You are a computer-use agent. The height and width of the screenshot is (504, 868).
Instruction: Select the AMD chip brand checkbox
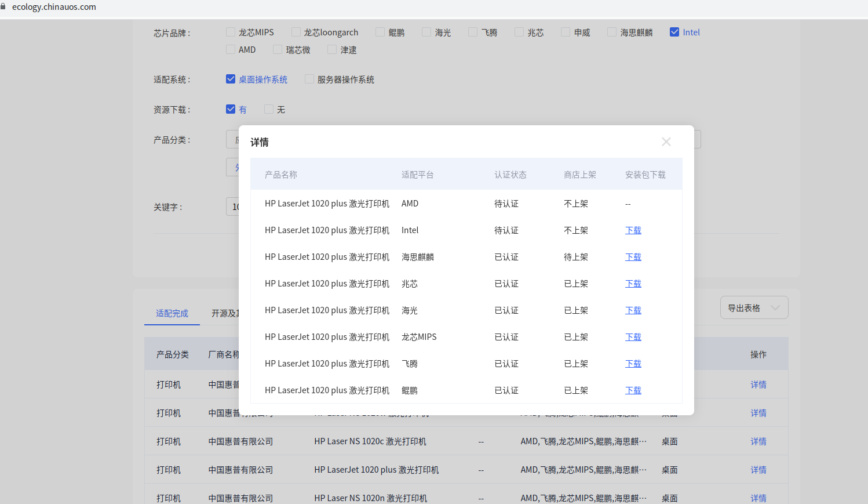pos(231,50)
